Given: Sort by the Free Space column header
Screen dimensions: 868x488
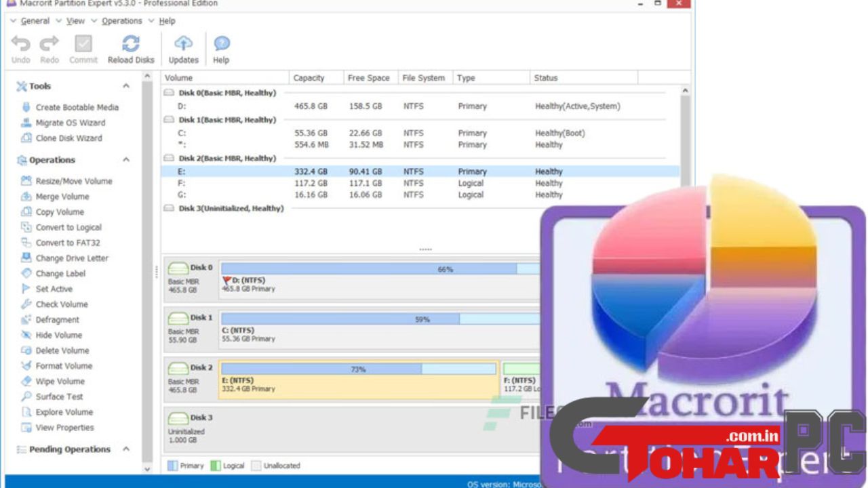Looking at the screenshot, I should point(370,78).
